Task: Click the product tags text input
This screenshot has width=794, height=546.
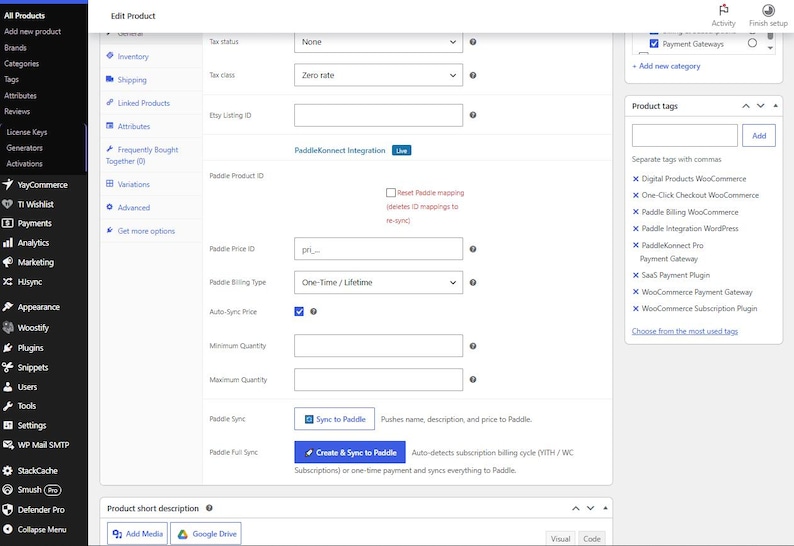Action: click(x=685, y=136)
